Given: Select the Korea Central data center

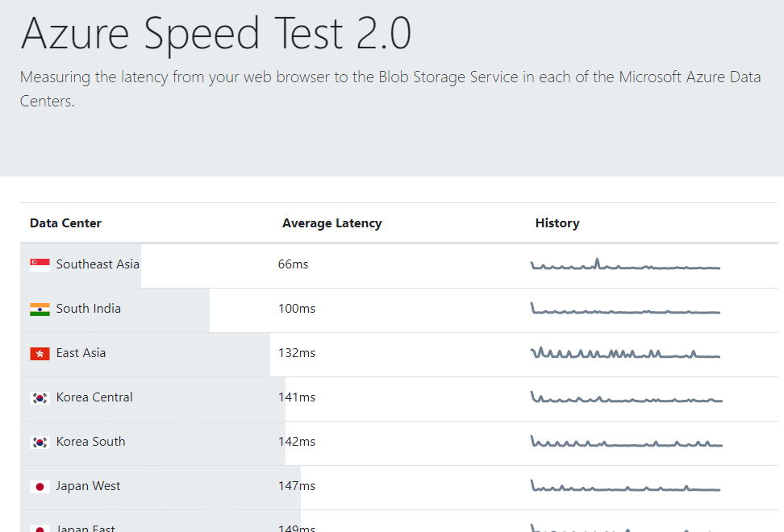Looking at the screenshot, I should [x=92, y=397].
